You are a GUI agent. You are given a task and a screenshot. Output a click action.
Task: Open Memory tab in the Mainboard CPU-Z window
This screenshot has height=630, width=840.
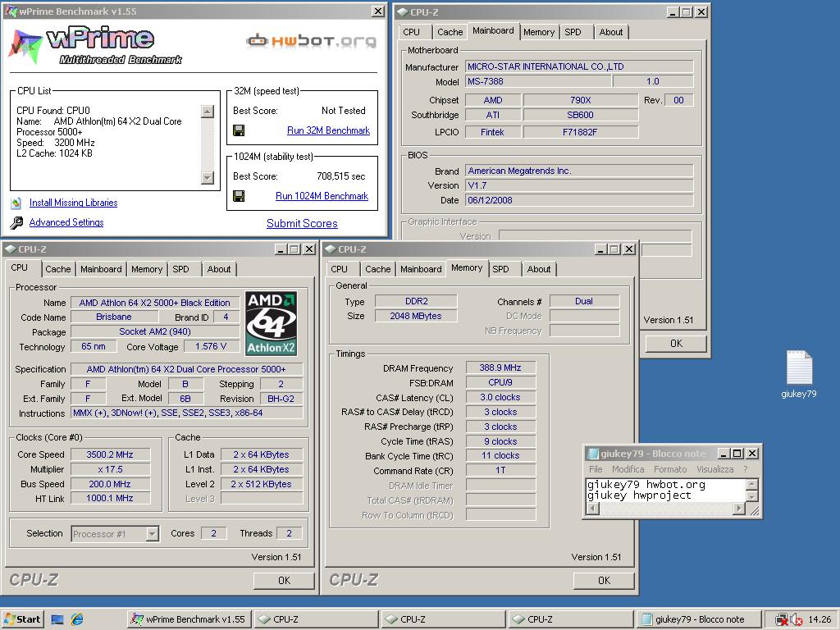pos(539,32)
